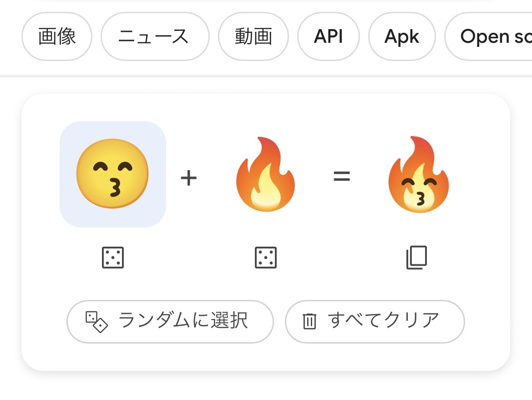Select the 動画 filter chip
The width and height of the screenshot is (532, 400).
pyautogui.click(x=253, y=36)
